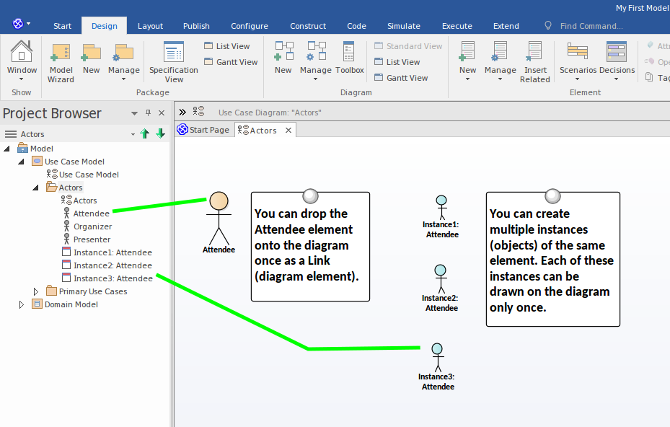The width and height of the screenshot is (670, 427).
Task: Collapse the Actors folder in tree
Action: 37,187
